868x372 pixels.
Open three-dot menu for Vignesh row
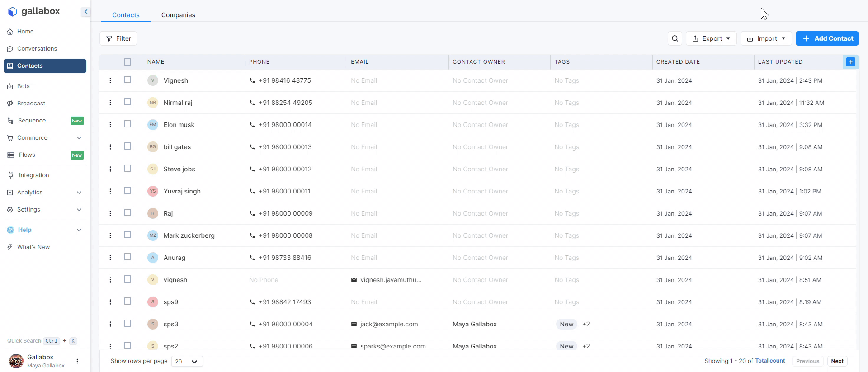[x=110, y=80]
